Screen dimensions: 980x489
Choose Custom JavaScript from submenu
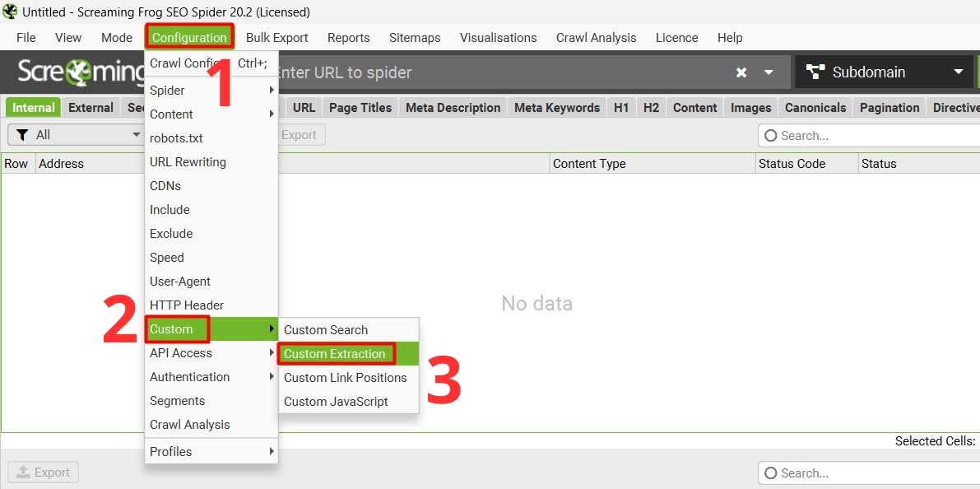tap(348, 402)
